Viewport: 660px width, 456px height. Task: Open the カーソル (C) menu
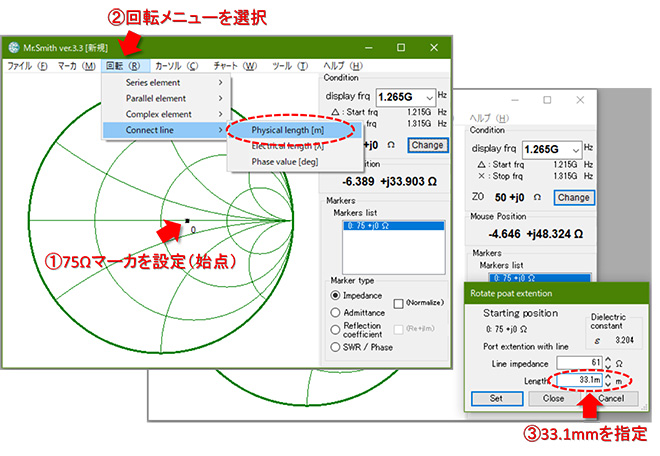(176, 66)
